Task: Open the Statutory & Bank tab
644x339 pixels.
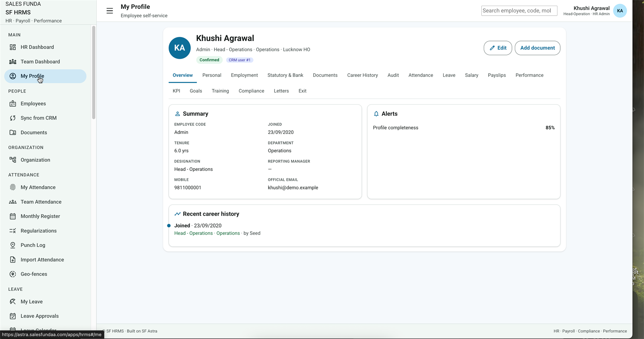Action: [285, 75]
